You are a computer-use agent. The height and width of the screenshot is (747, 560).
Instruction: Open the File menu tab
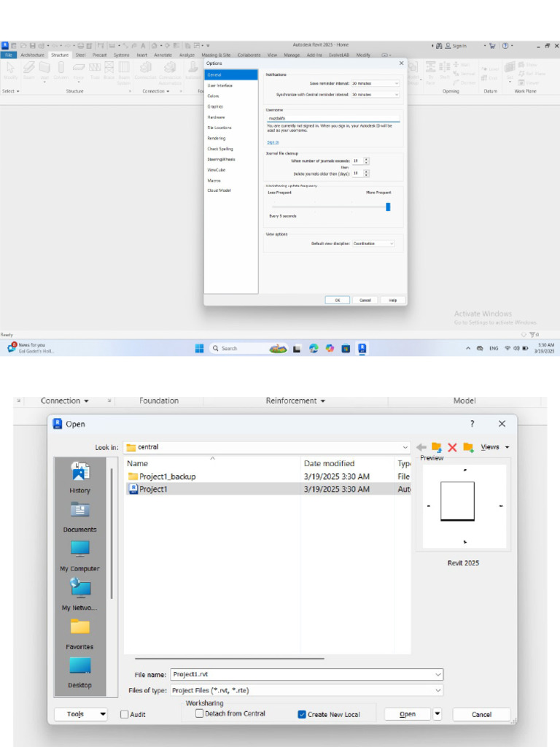pos(9,55)
